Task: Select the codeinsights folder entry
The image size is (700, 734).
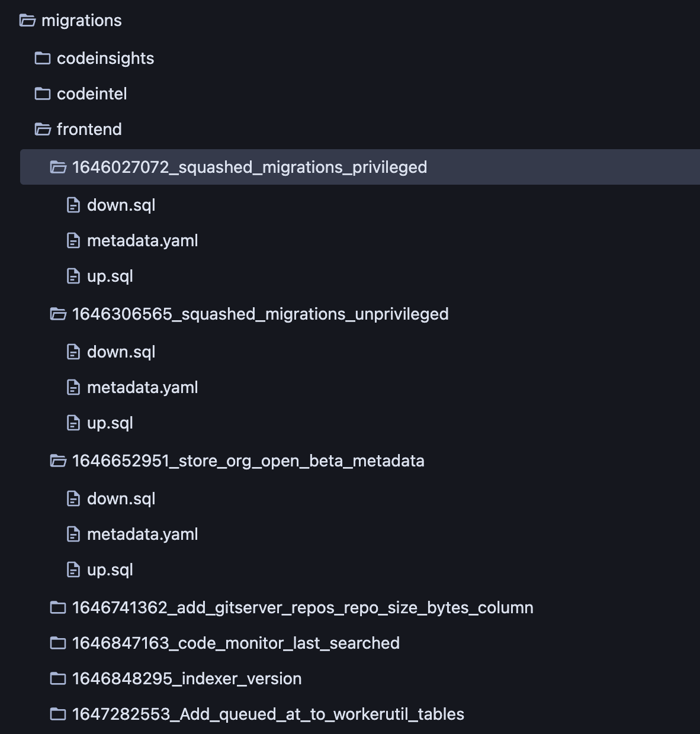Action: click(x=105, y=58)
